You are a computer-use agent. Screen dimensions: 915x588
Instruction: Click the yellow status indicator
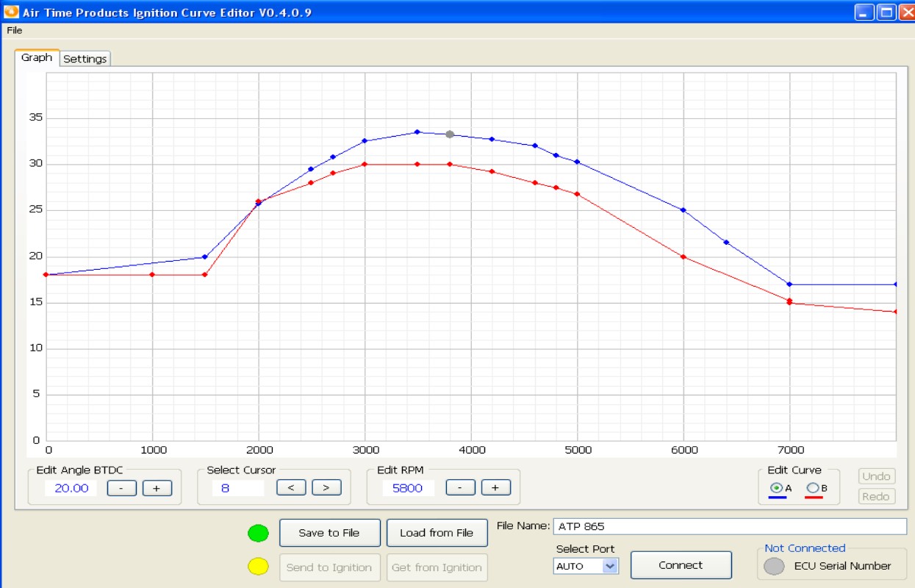pos(258,567)
